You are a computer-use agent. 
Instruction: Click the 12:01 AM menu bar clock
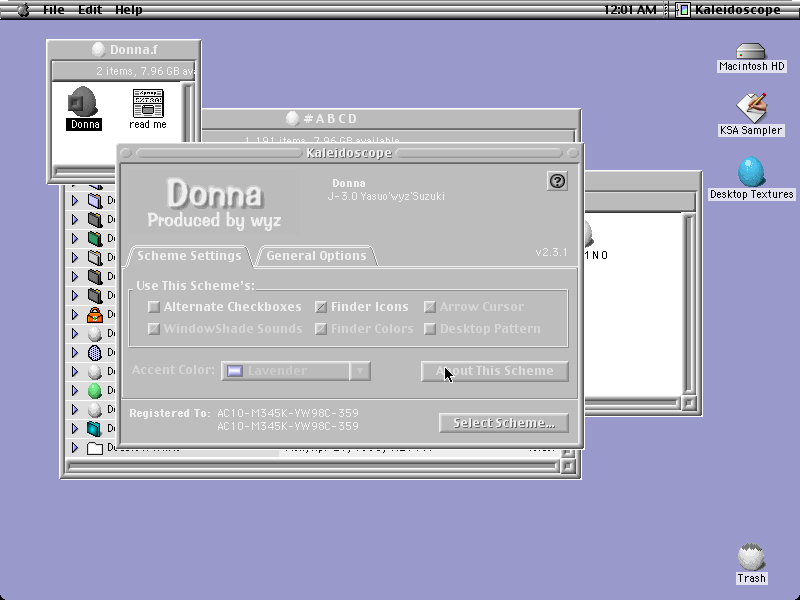[x=630, y=10]
